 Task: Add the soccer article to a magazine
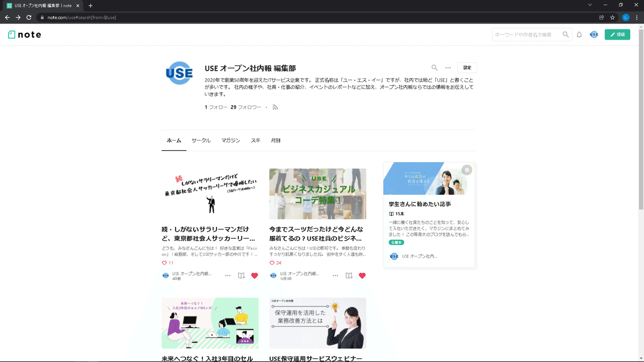tap(241, 276)
